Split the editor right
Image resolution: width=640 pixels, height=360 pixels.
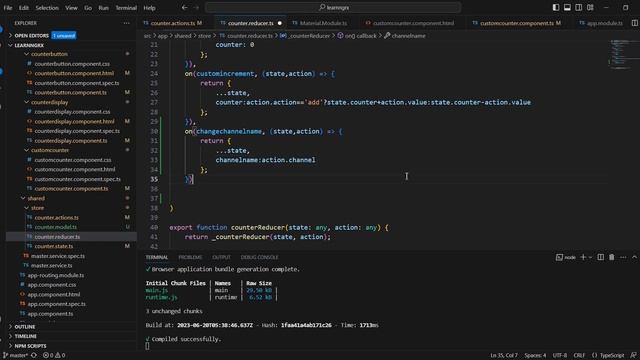click(635, 23)
